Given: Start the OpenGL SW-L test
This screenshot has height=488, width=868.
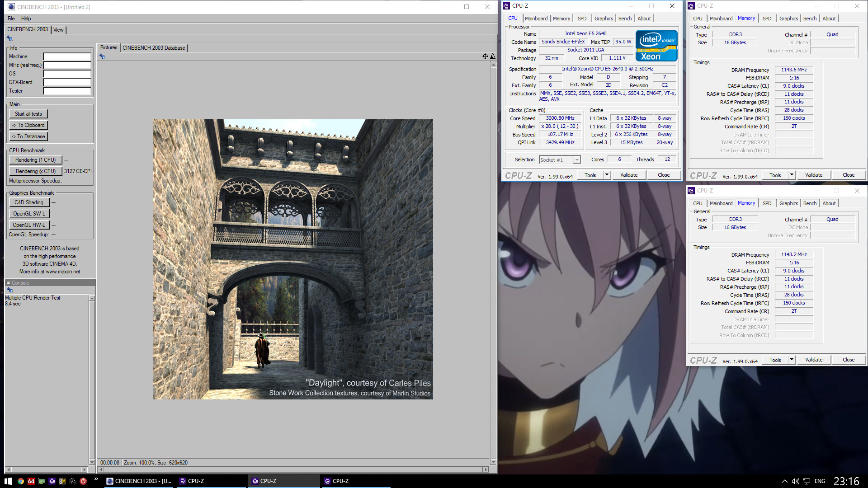Looking at the screenshot, I should 29,214.
